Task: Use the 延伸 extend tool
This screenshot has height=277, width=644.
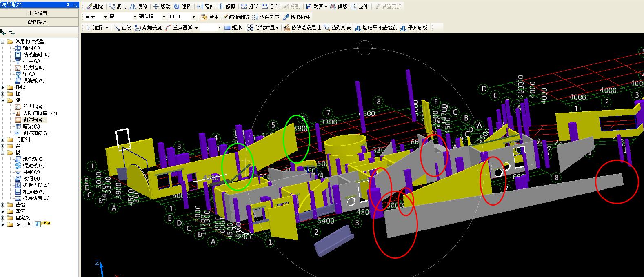Action: point(206,7)
